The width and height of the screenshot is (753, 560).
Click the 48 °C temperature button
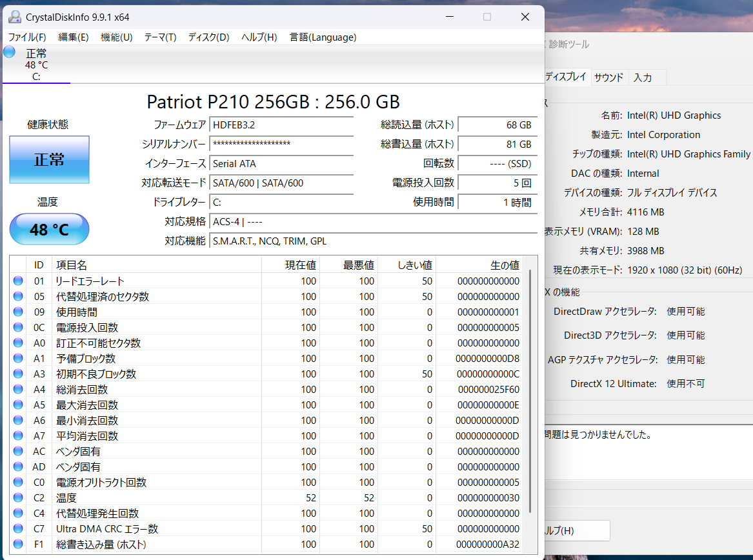pos(50,229)
